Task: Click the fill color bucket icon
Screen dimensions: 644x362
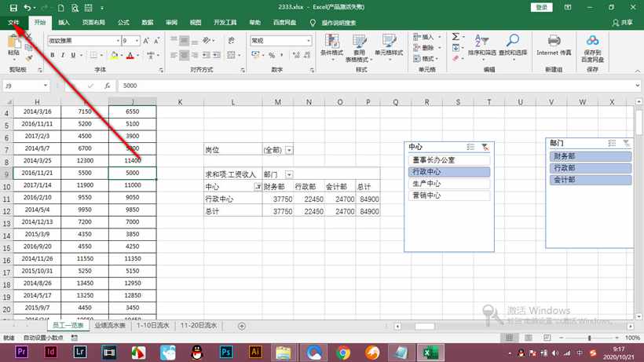Action: coord(114,55)
